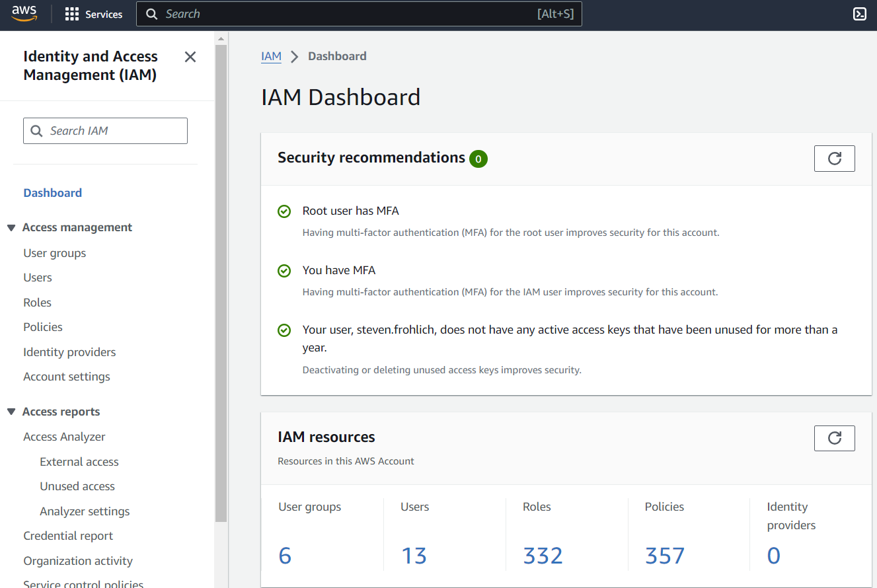Screen dimensions: 877x588
Task: Click the Security recommendations heading
Action: tap(371, 158)
